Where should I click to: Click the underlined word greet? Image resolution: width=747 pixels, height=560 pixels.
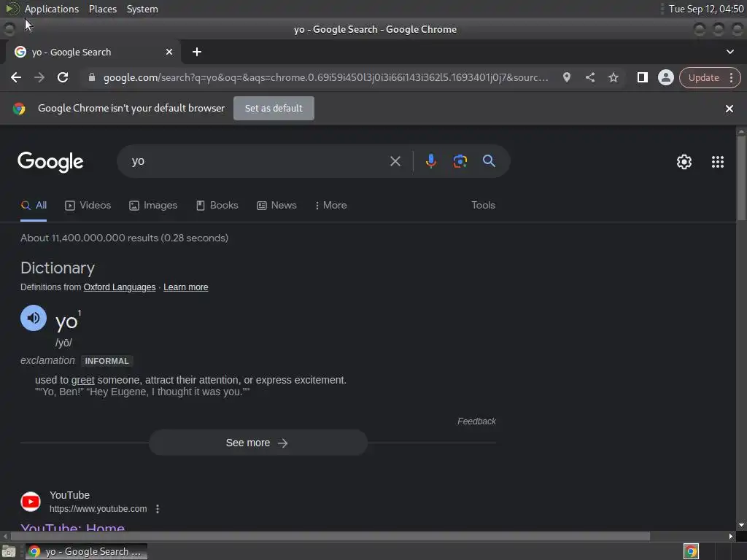coord(83,381)
